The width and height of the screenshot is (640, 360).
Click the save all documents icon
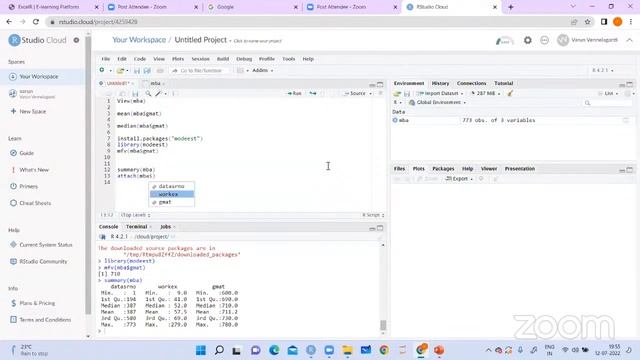click(147, 71)
